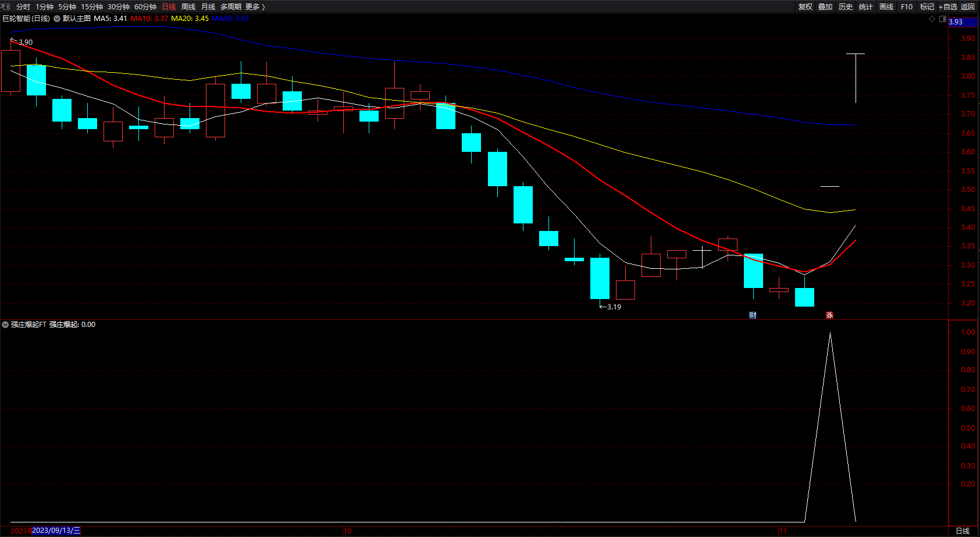
Task: Click the 巨轮智能(日线) stock title
Action: click(x=26, y=19)
